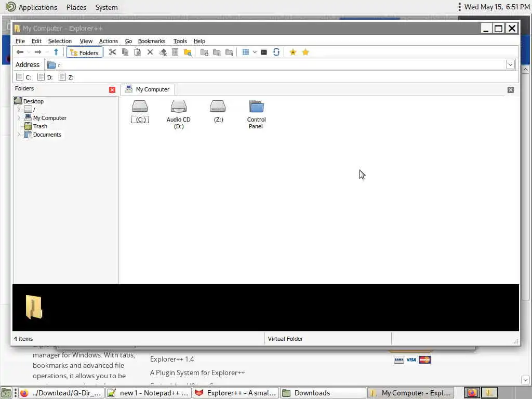Viewport: 532px width, 399px height.
Task: Close the tab using the gray X
Action: coord(510,89)
